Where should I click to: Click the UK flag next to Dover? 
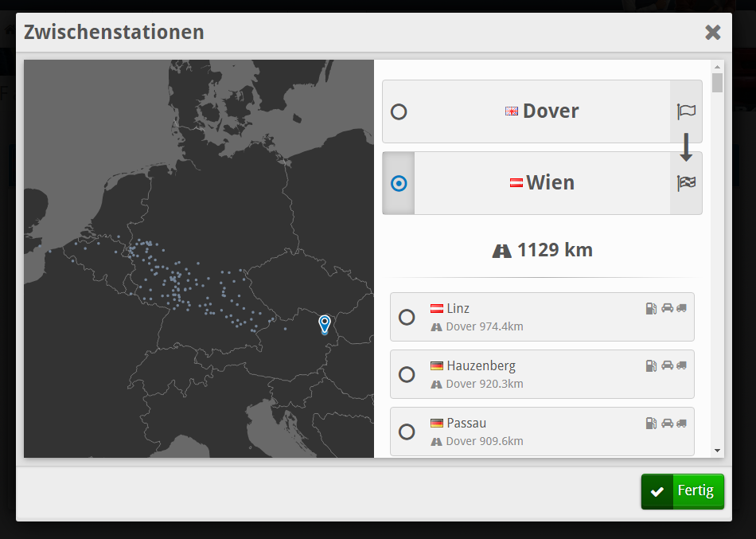click(512, 111)
